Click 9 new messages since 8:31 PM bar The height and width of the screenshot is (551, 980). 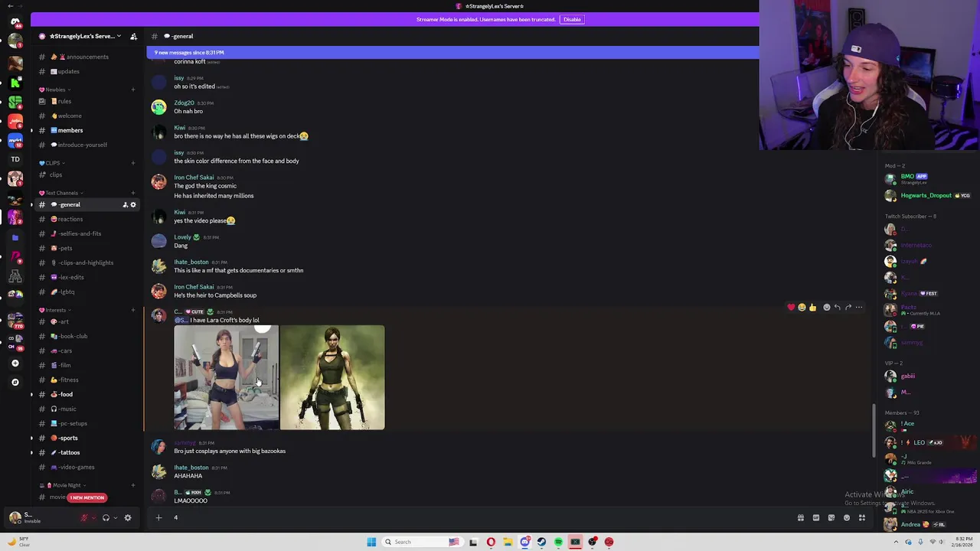[452, 52]
